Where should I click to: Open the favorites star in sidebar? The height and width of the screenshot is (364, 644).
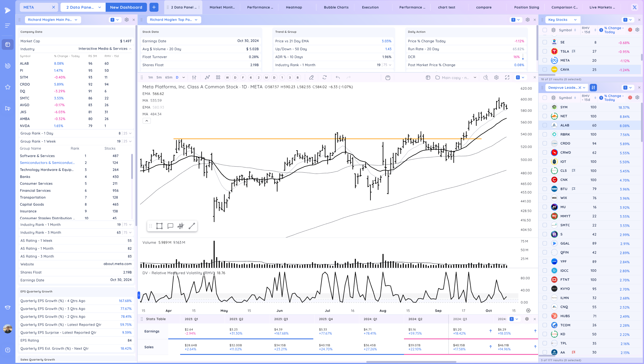(x=8, y=87)
